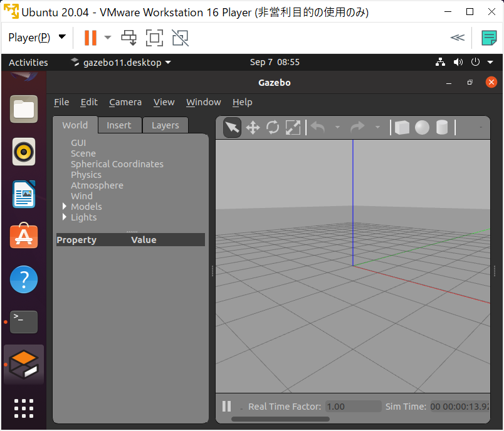Click the Gazebo icon in the dock
The image size is (504, 431).
[x=24, y=365]
